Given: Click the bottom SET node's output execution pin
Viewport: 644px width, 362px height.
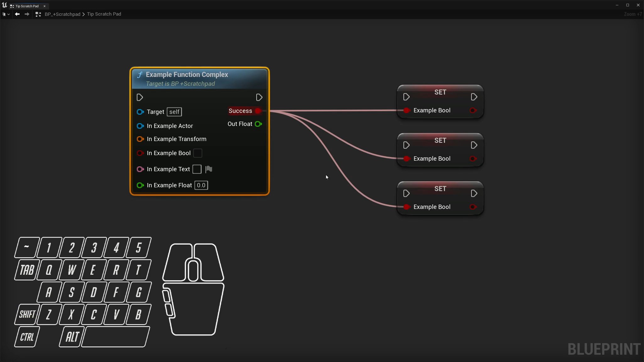Looking at the screenshot, I should pyautogui.click(x=474, y=193).
